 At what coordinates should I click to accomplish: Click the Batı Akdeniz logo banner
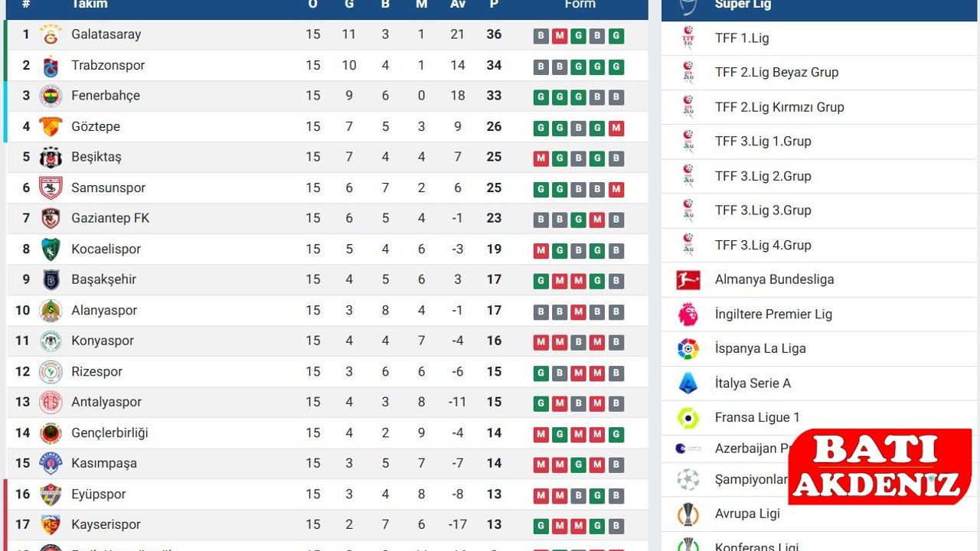coord(879,467)
